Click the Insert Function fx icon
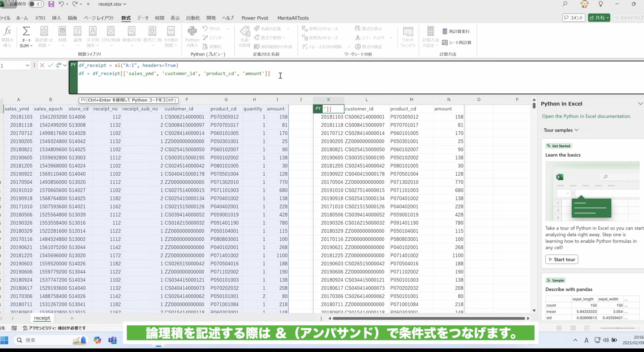The height and width of the screenshot is (352, 644). tap(7, 31)
